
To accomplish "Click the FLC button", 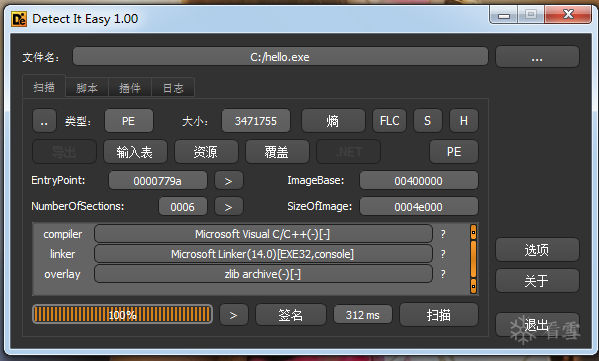I will (389, 121).
